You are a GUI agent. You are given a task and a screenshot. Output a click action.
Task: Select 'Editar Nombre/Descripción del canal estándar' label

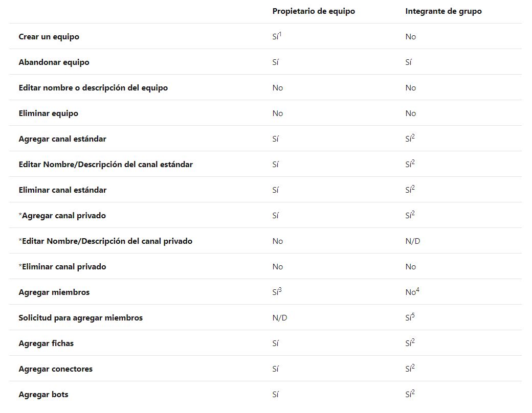click(x=105, y=165)
